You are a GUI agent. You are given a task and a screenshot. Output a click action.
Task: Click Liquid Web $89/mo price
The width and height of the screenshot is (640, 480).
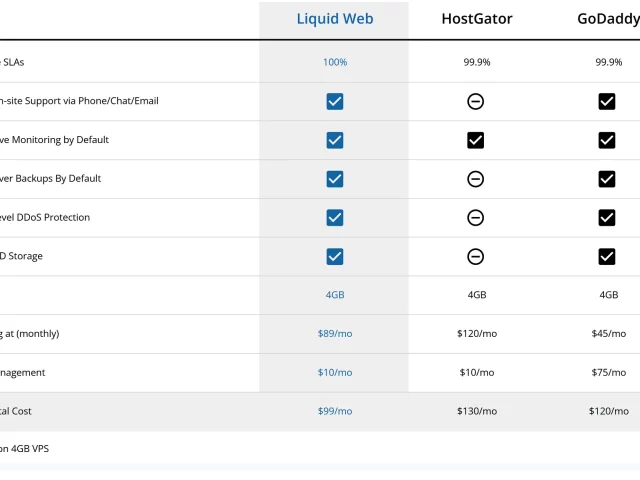coord(335,333)
